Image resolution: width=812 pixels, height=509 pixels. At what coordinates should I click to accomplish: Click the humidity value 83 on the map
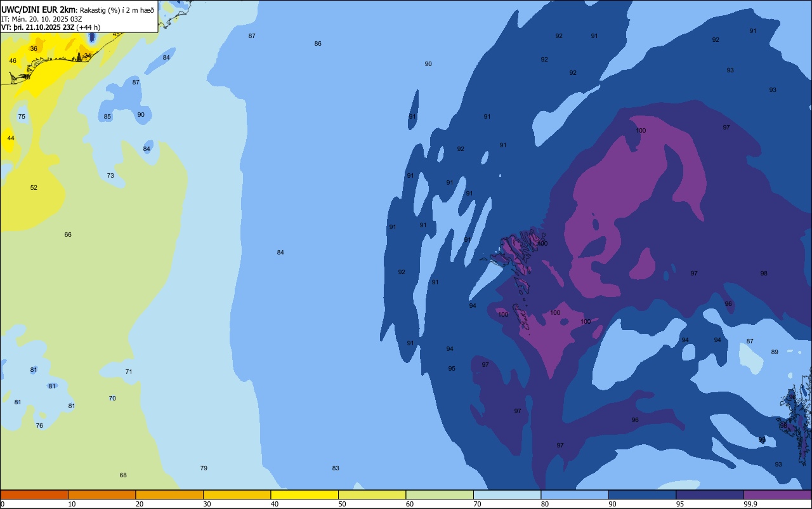click(336, 468)
